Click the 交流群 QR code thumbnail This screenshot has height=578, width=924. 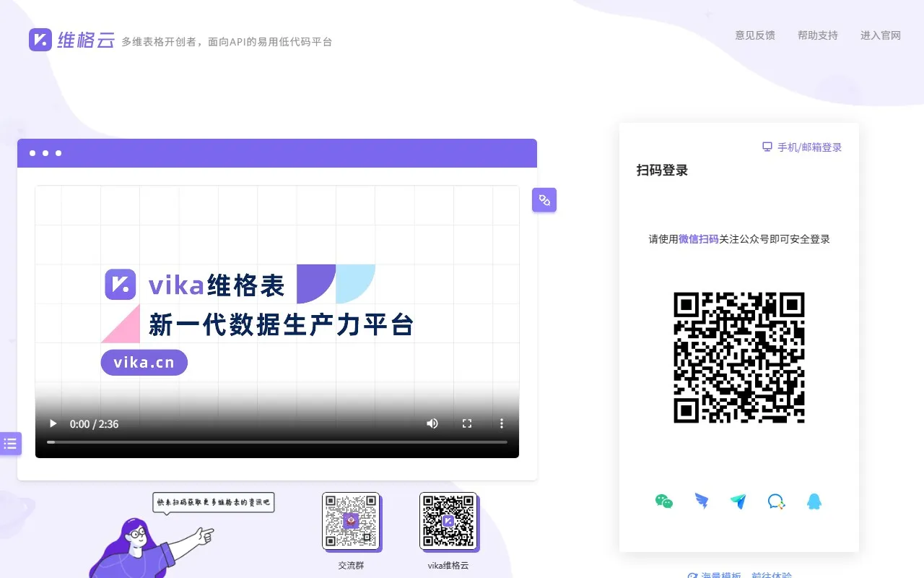[351, 519]
